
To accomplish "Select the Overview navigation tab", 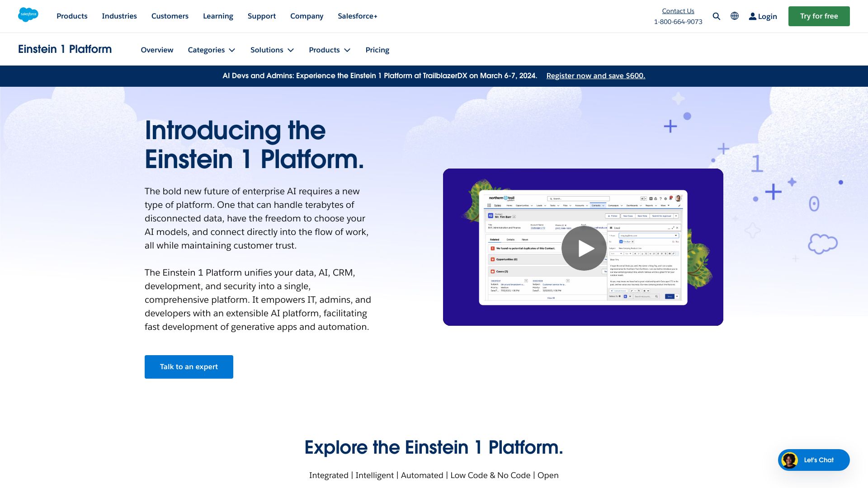I will pyautogui.click(x=157, y=49).
